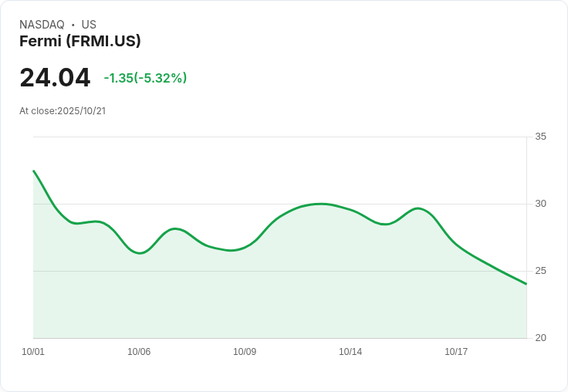Select the 10/14 date on the x-axis
This screenshot has width=568, height=392.
(x=350, y=352)
